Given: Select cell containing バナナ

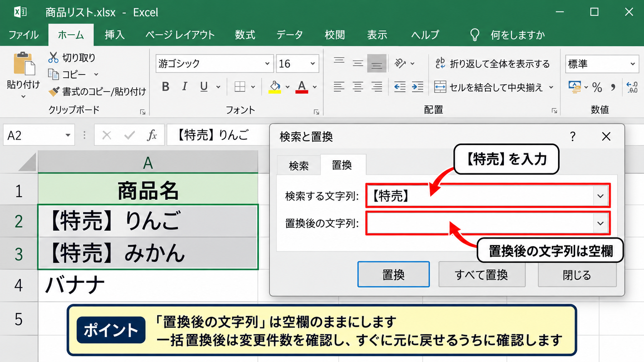Looking at the screenshot, I should (148, 285).
